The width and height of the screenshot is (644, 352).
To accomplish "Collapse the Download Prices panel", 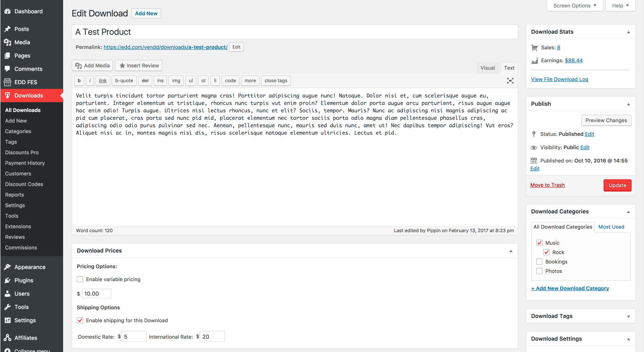I will click(x=511, y=251).
